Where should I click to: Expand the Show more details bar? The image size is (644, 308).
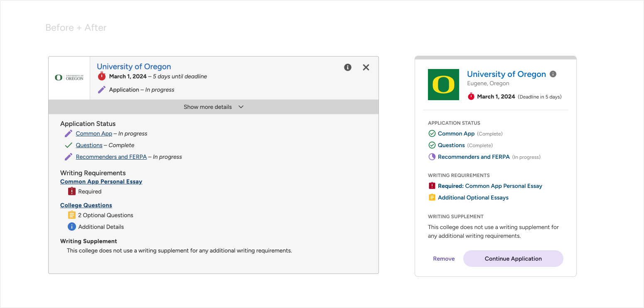pos(214,107)
